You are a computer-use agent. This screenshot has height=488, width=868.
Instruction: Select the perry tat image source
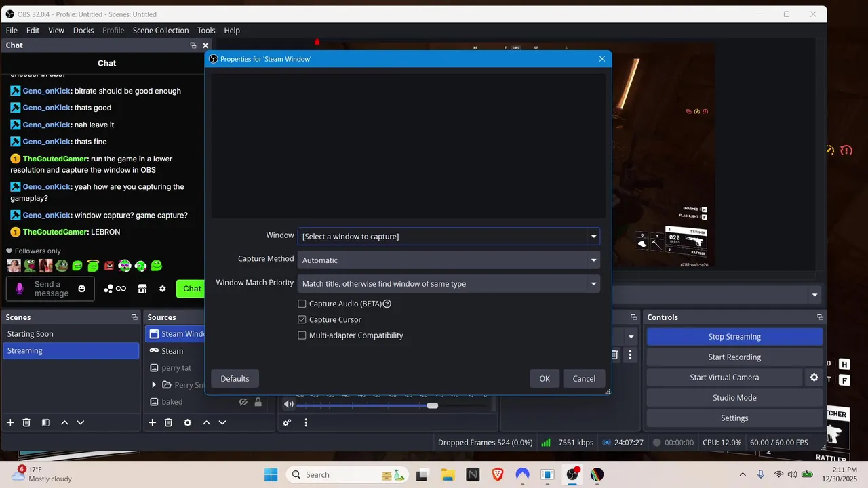pyautogui.click(x=175, y=368)
